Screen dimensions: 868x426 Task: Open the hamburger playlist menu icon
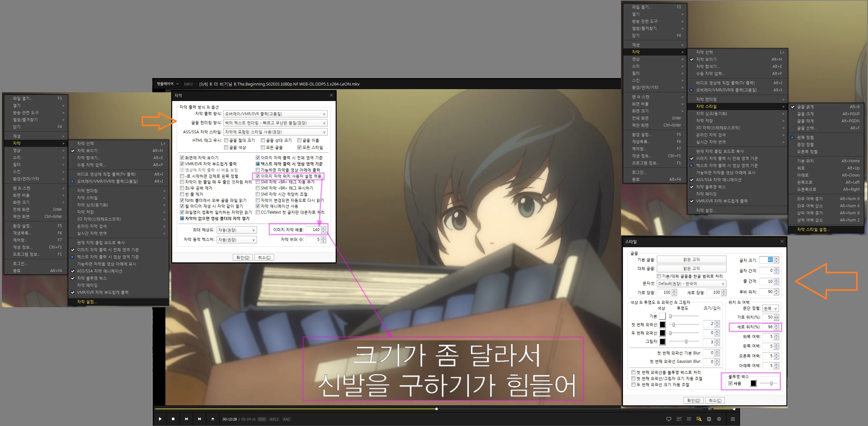pos(733,419)
